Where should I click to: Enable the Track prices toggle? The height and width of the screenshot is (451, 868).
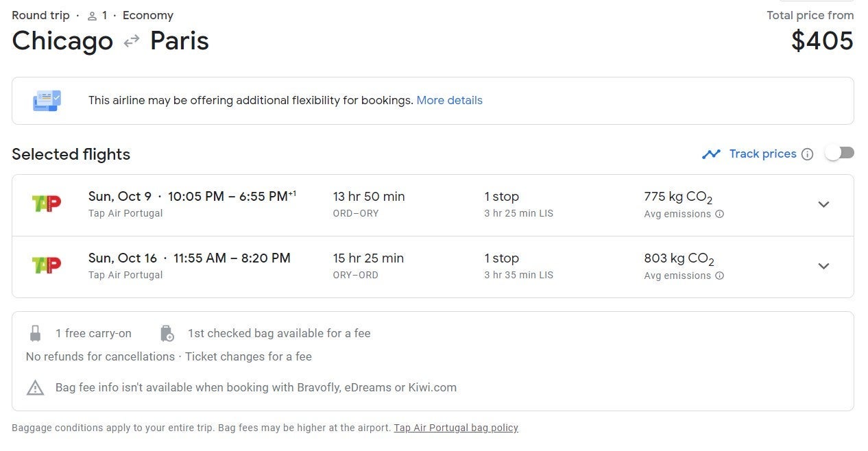pyautogui.click(x=839, y=153)
